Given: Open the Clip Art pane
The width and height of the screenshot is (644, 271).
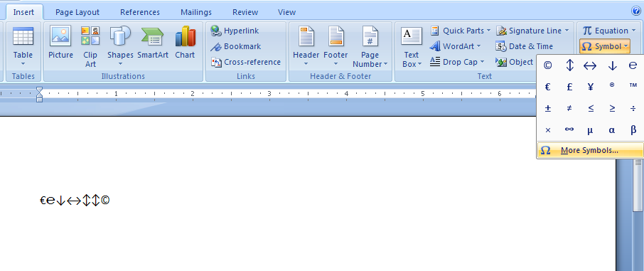Looking at the screenshot, I should (90, 46).
